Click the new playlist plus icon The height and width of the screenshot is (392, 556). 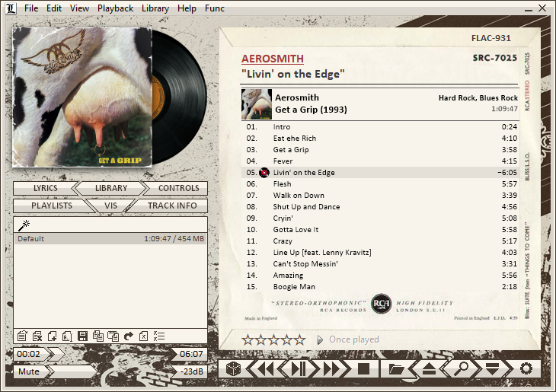click(x=52, y=336)
